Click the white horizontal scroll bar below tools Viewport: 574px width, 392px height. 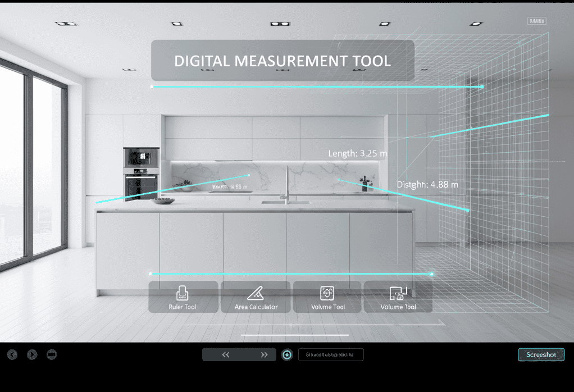tap(295, 335)
